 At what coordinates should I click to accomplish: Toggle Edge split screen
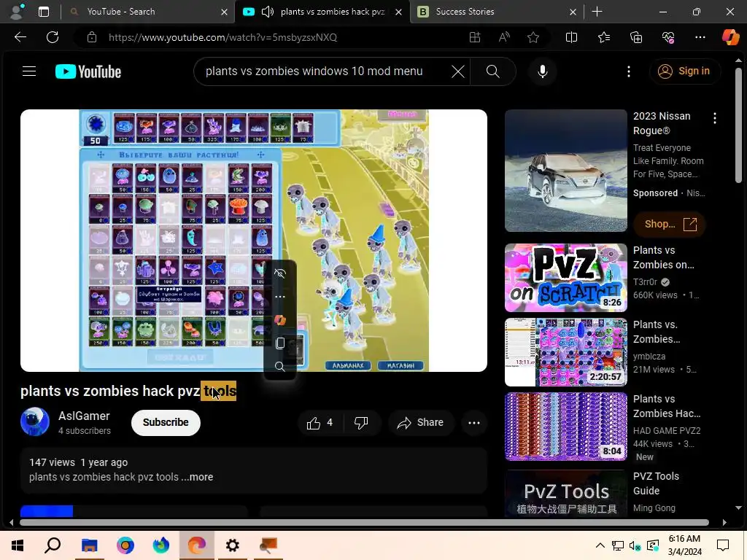point(571,37)
